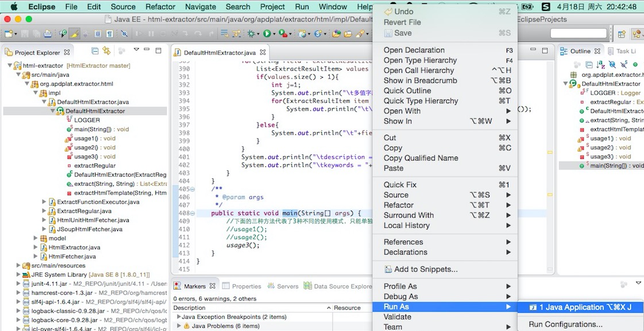644x331 pixels.
Task: Click the Apple menu icon
Action: [x=14, y=6]
